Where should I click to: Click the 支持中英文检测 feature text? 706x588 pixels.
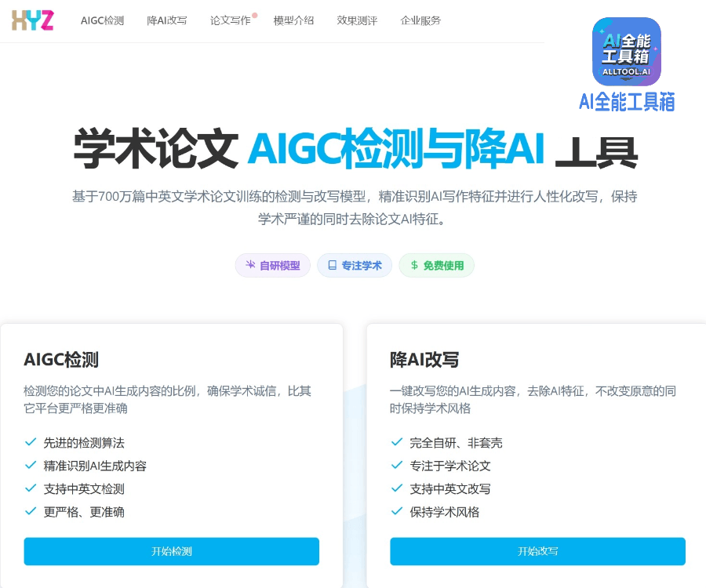click(x=84, y=488)
